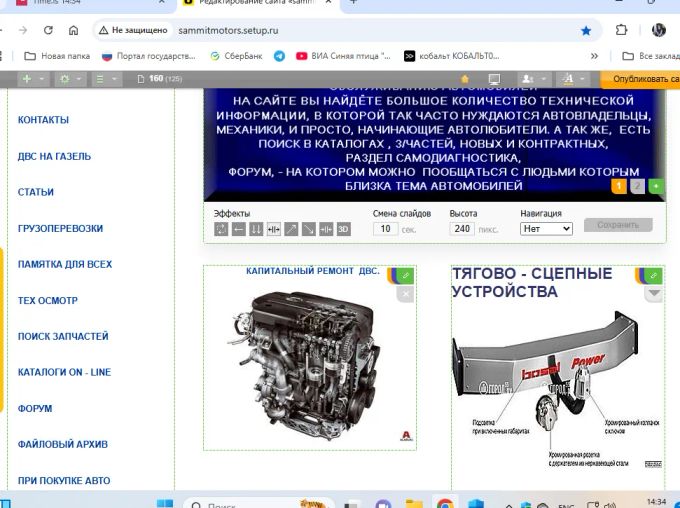This screenshot has width=680, height=508.
Task: Click green edit icon on engine repair block
Action: 405,275
